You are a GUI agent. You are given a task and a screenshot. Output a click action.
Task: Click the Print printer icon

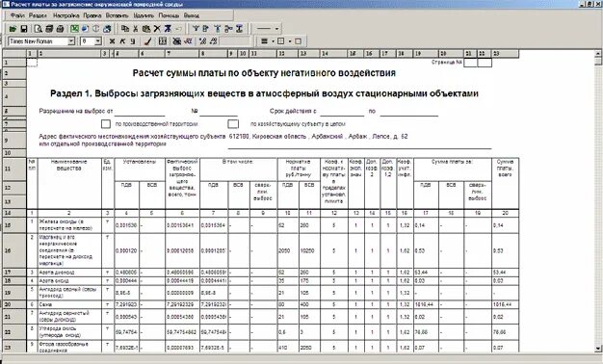click(60, 29)
